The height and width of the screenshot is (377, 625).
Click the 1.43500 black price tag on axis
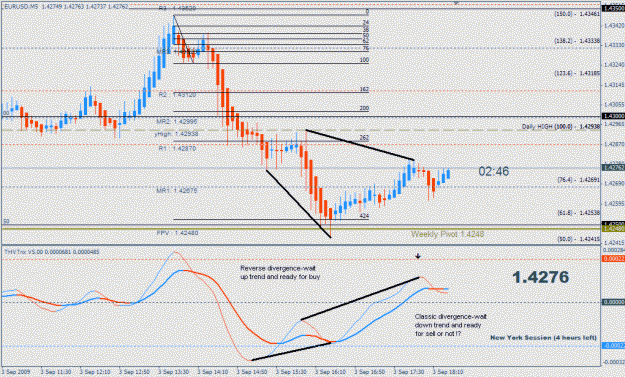[x=613, y=8]
